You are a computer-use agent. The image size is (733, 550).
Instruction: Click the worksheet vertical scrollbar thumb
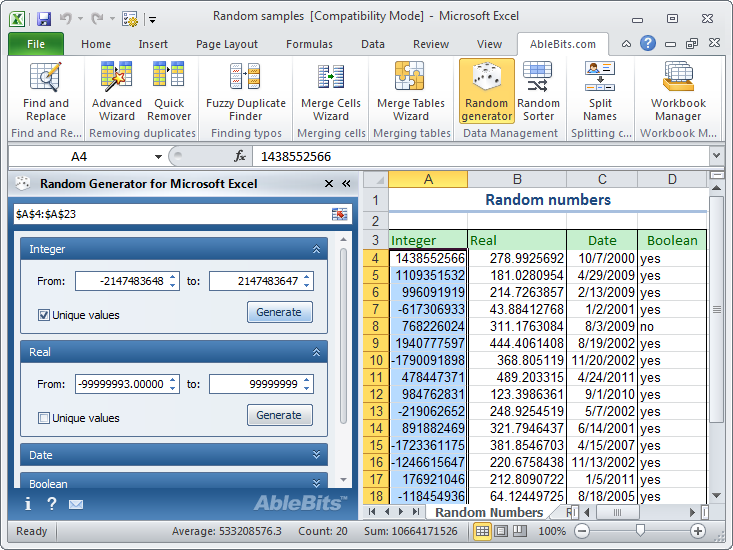pos(716,309)
